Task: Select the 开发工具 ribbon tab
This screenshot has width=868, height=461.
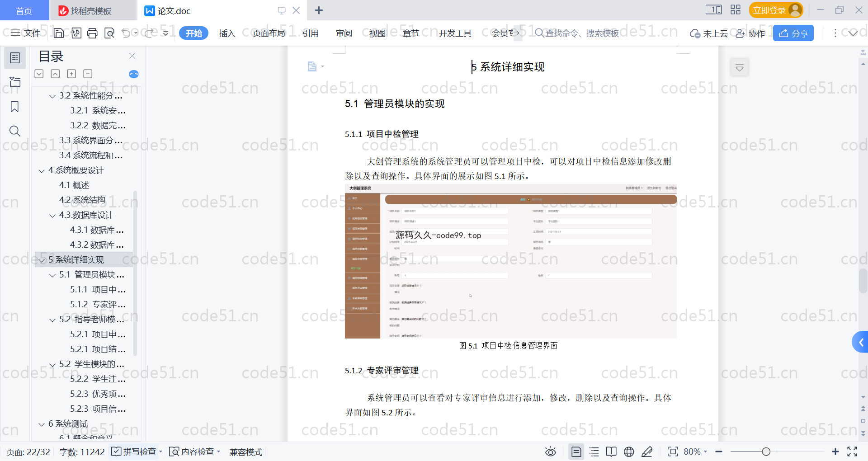Action: click(x=455, y=33)
